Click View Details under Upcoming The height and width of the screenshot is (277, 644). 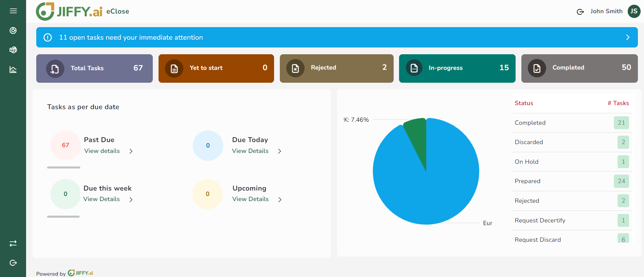coord(250,199)
